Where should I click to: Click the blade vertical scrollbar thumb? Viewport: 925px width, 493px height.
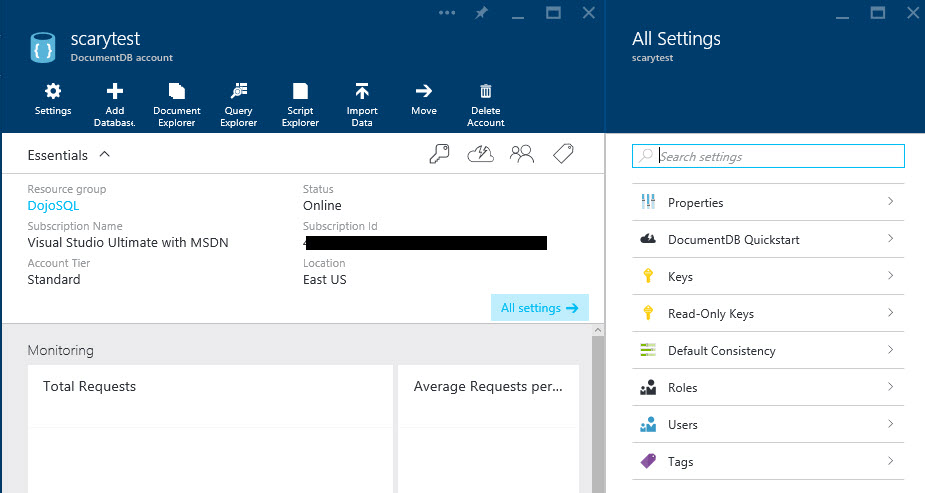pyautogui.click(x=598, y=414)
